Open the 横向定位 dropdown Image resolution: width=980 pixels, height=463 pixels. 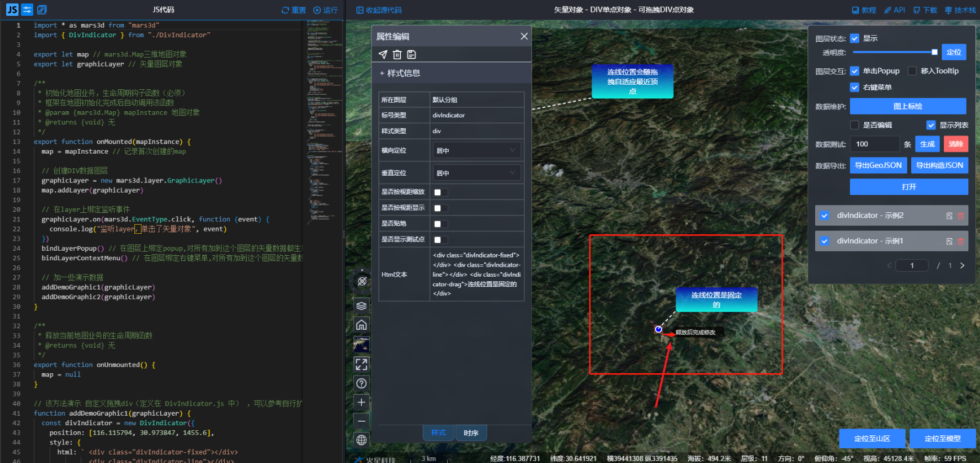coord(476,150)
